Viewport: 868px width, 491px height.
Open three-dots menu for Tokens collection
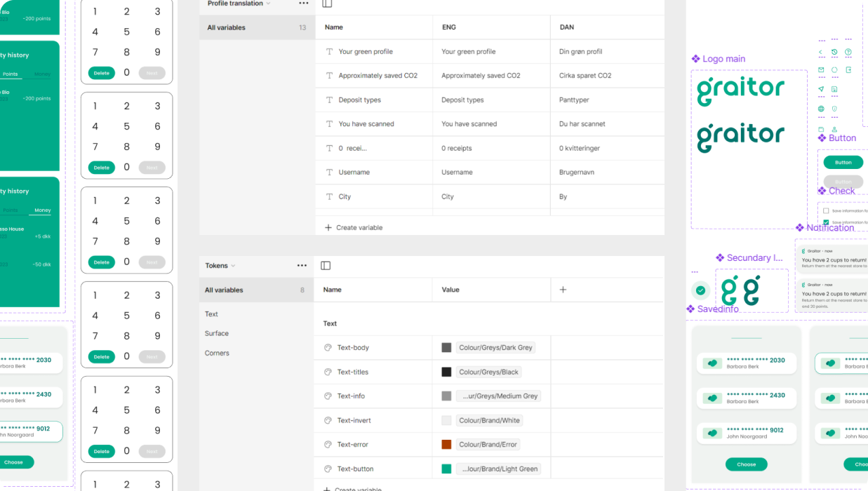click(x=302, y=266)
